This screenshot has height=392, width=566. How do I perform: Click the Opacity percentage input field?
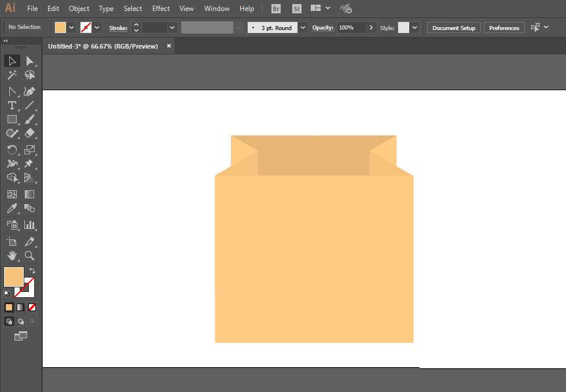tap(351, 28)
